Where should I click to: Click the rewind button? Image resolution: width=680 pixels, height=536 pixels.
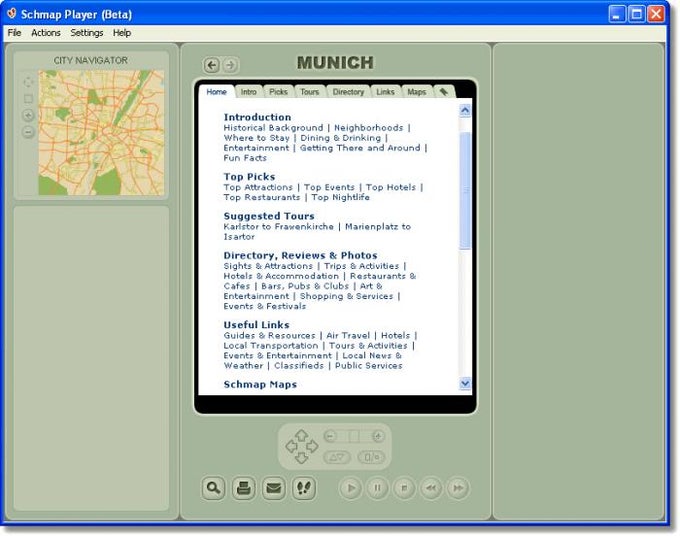[431, 488]
